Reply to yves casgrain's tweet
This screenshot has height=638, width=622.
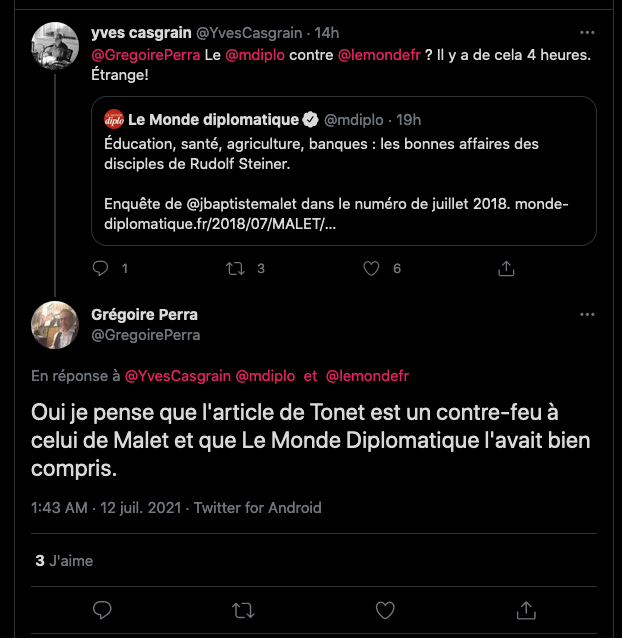[100, 268]
